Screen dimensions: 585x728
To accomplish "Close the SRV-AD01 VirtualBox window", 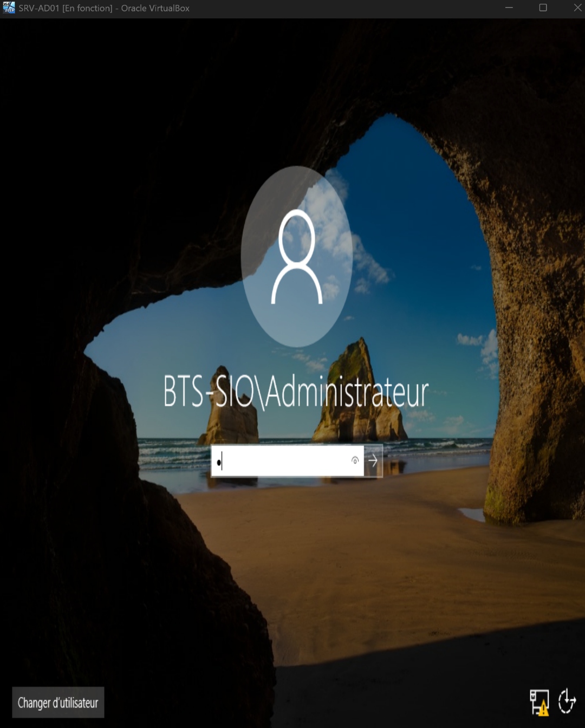I will point(577,8).
